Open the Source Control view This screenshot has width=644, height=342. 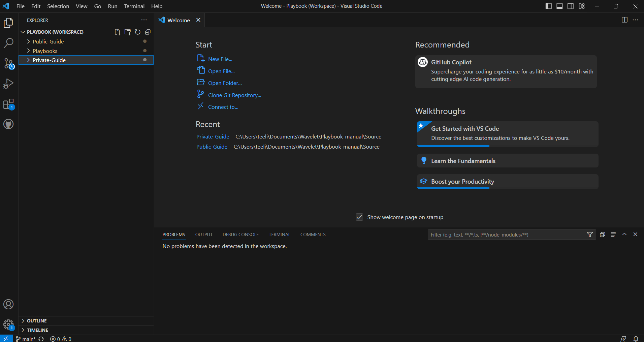click(8, 63)
